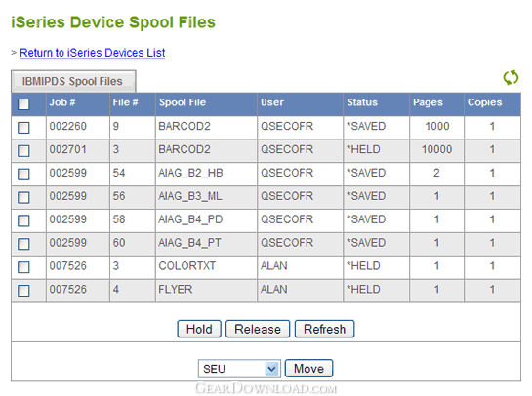Click the Refresh button
Screen dimensions: 532x396
(324, 329)
